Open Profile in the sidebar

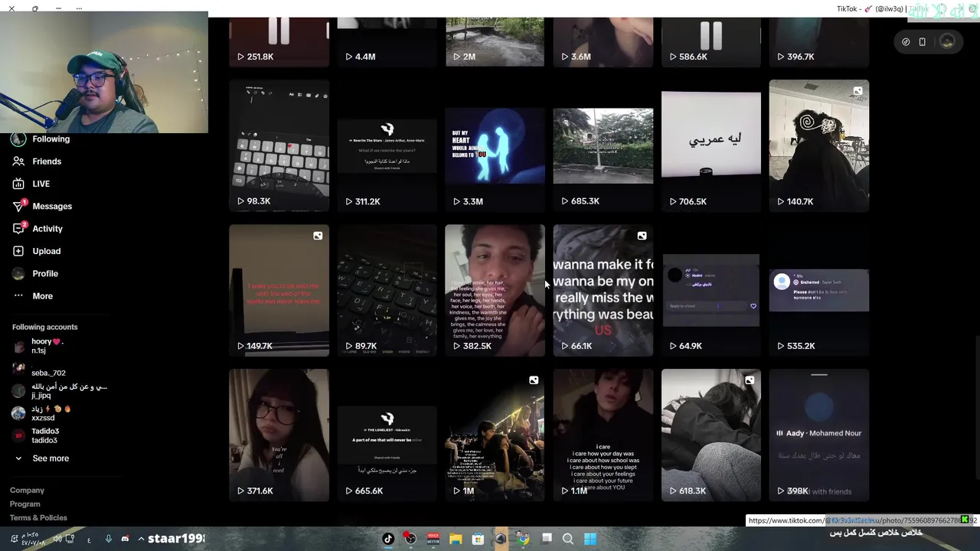(x=45, y=273)
